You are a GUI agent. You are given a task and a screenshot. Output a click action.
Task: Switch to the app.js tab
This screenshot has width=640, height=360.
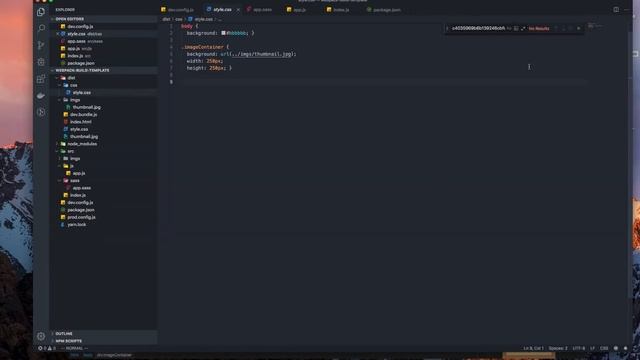point(297,9)
